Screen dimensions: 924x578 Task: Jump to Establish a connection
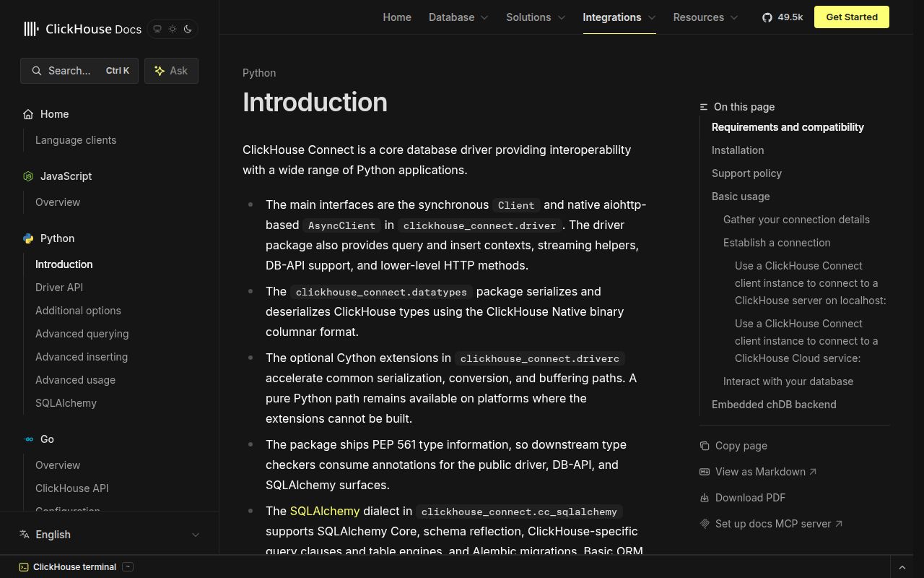point(777,243)
